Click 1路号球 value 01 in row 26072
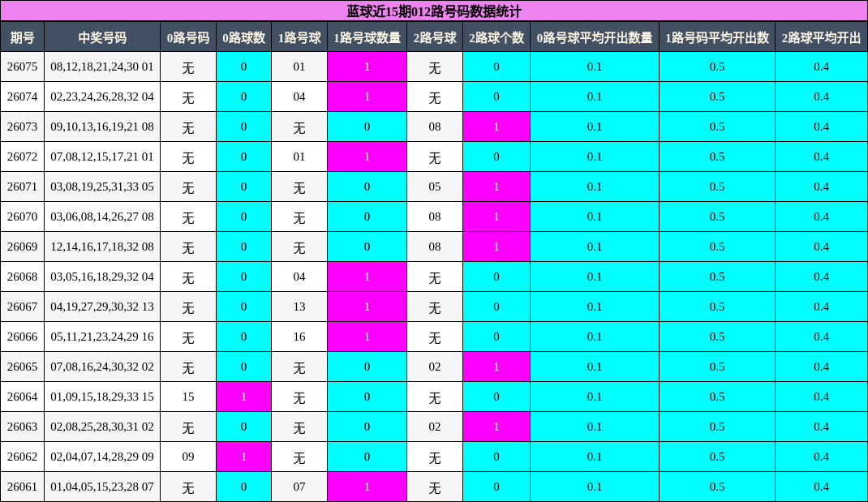This screenshot has width=868, height=502. coord(299,157)
